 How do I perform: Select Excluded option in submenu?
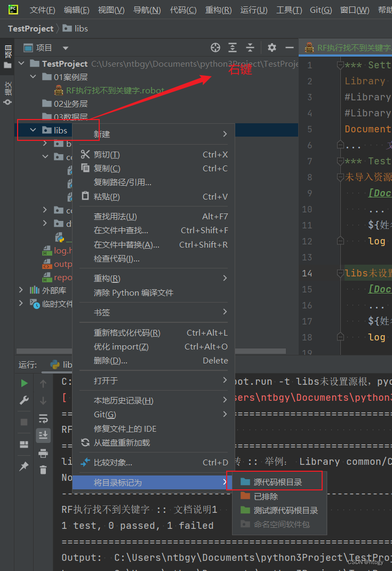coord(279,496)
